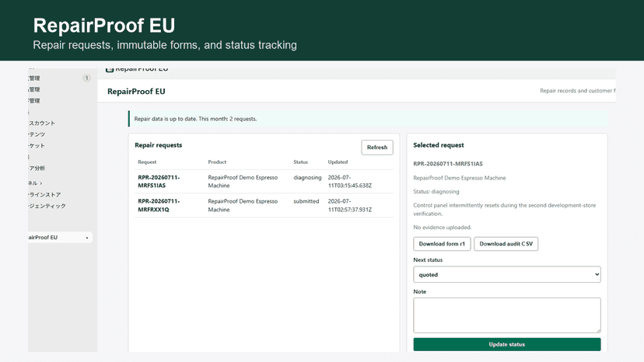Image resolution: width=644 pixels, height=362 pixels.
Task: Click the RepairProof EU app icon in breadcrumb
Action: point(109,69)
